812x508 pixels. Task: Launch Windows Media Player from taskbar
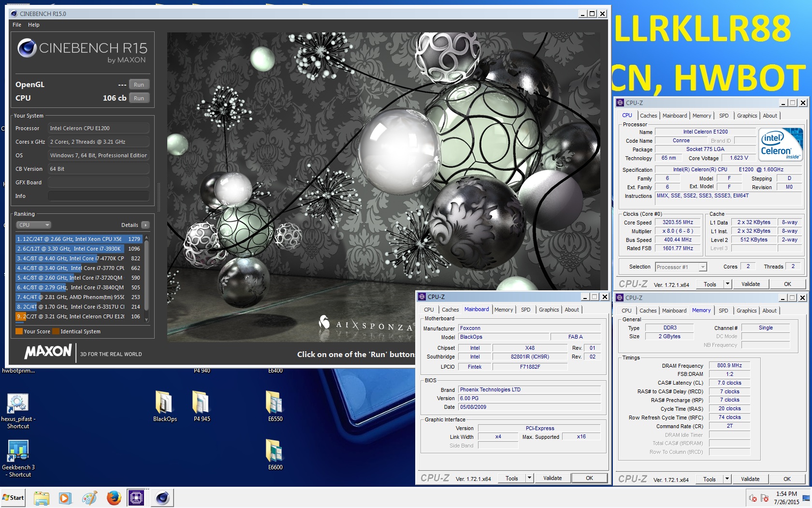click(x=65, y=498)
